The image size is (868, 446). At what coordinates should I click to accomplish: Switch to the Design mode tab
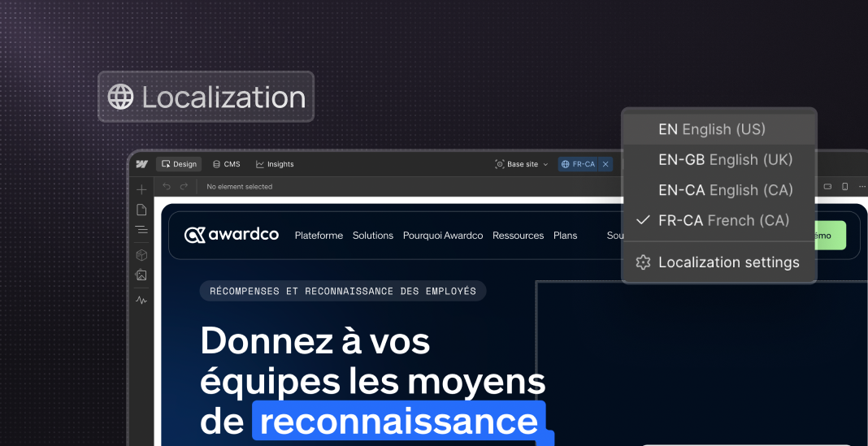coord(179,164)
